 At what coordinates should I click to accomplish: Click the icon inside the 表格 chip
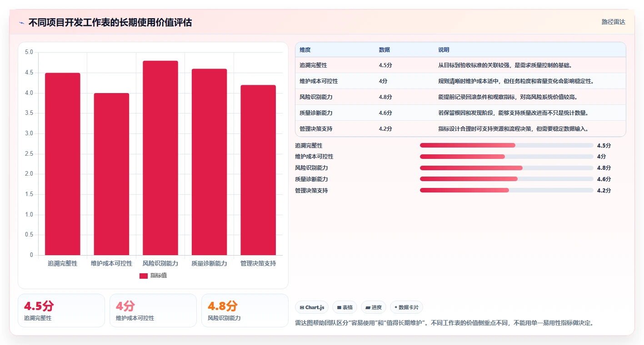point(339,307)
